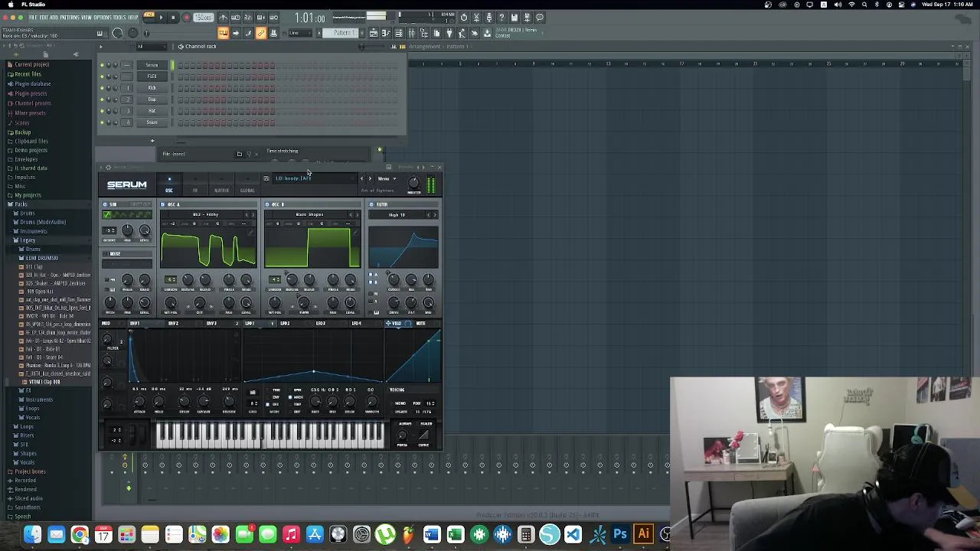Open the OSC A wavetable name selector

[x=205, y=215]
